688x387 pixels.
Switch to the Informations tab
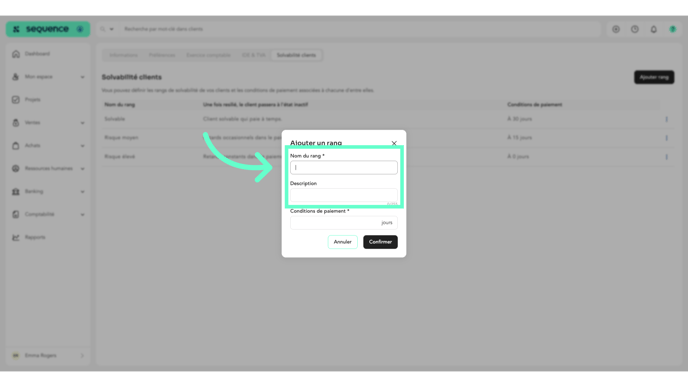(x=123, y=55)
